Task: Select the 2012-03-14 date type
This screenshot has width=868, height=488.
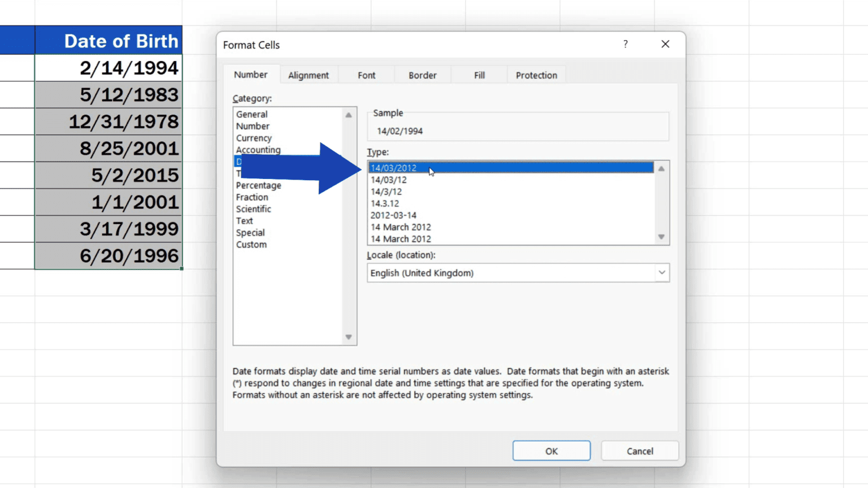Action: point(393,215)
